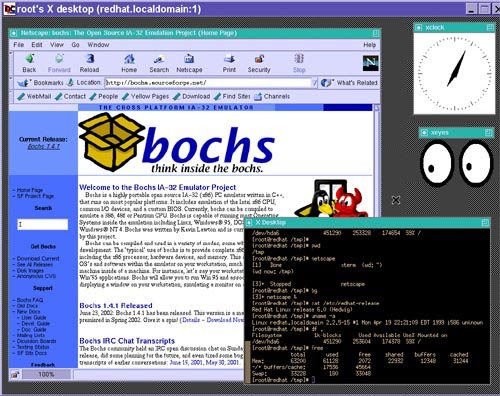Click Download in personal toolbar
The image size is (500, 396).
tap(192, 96)
